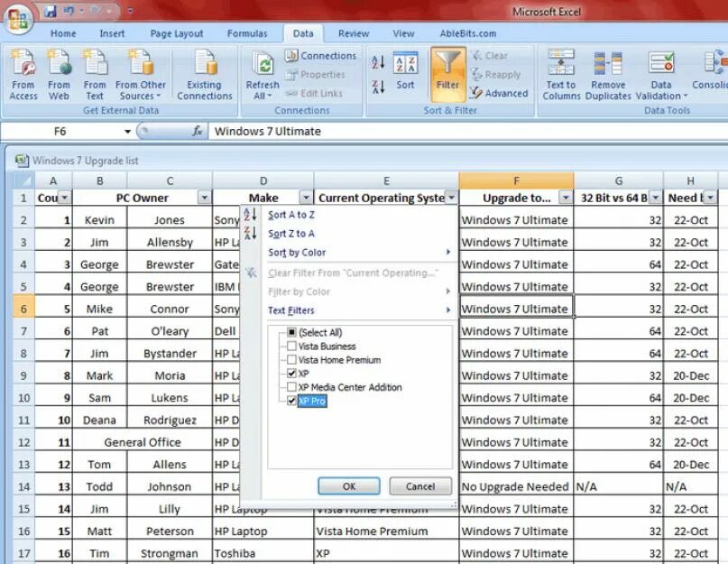Screen dimensions: 728x564
Task: Open Need by column filter dropdown
Action: coord(710,198)
